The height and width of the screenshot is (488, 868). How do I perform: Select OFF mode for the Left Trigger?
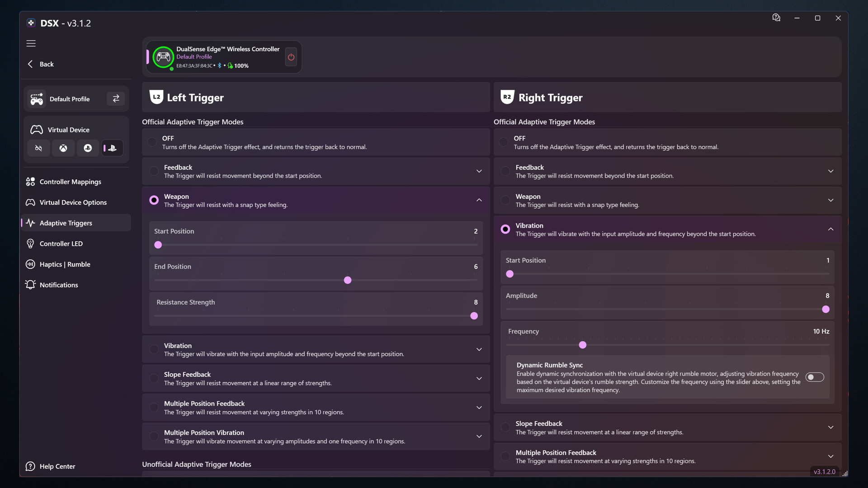pos(152,142)
